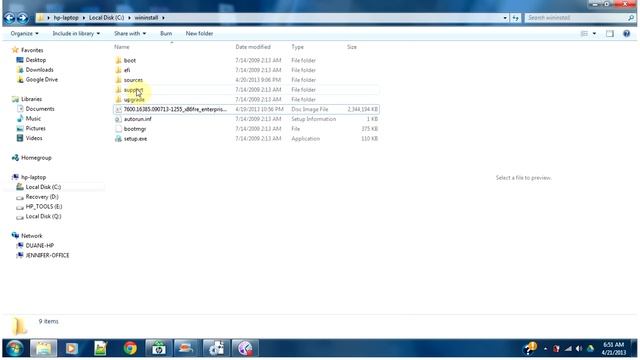Click the Windows Explorer taskbar icon
Screen dimensions: 640x360
[43, 349]
